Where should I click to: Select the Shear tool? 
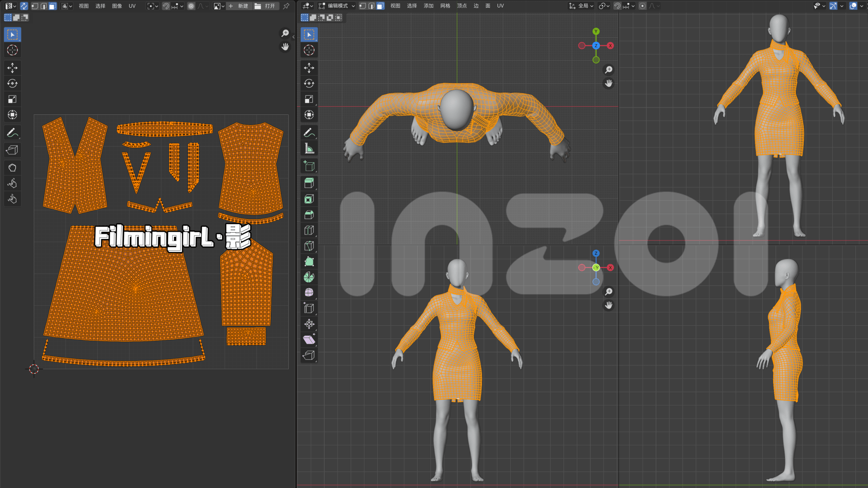coord(309,339)
